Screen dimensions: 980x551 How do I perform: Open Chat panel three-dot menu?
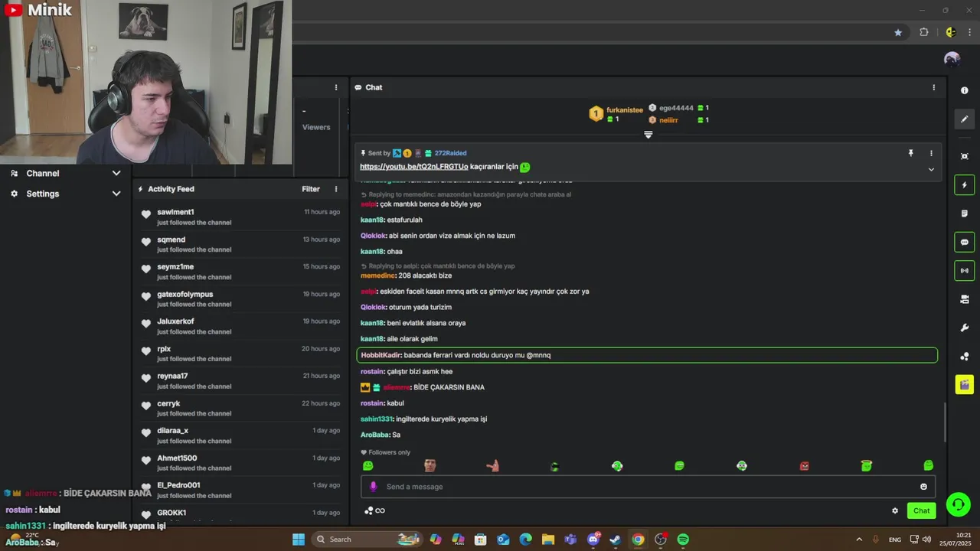tap(933, 87)
